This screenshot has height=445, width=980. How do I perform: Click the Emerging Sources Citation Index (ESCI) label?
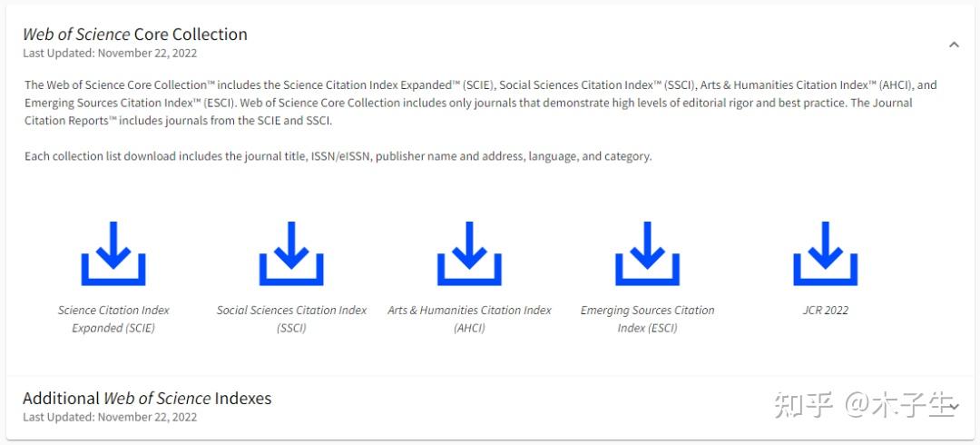pos(647,319)
